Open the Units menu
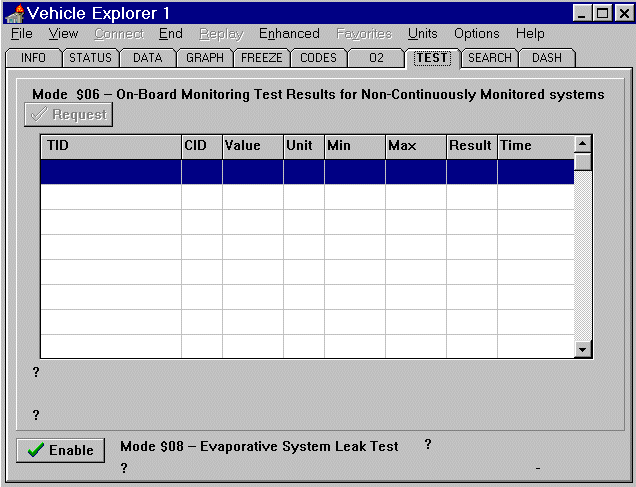The image size is (636, 487). click(422, 34)
